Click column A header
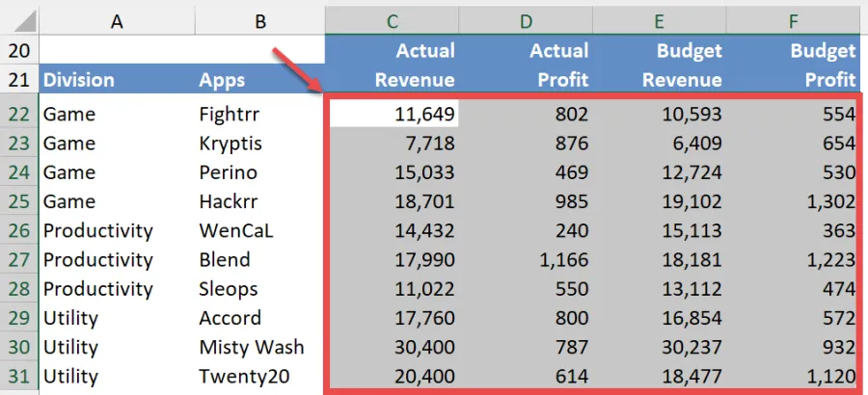This screenshot has height=395, width=868. pyautogui.click(x=116, y=20)
